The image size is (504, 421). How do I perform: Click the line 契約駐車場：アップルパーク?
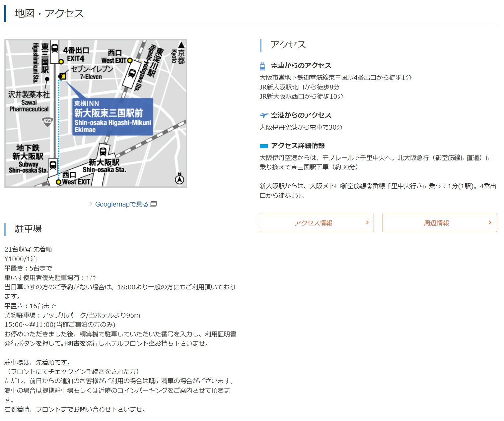coord(72,315)
